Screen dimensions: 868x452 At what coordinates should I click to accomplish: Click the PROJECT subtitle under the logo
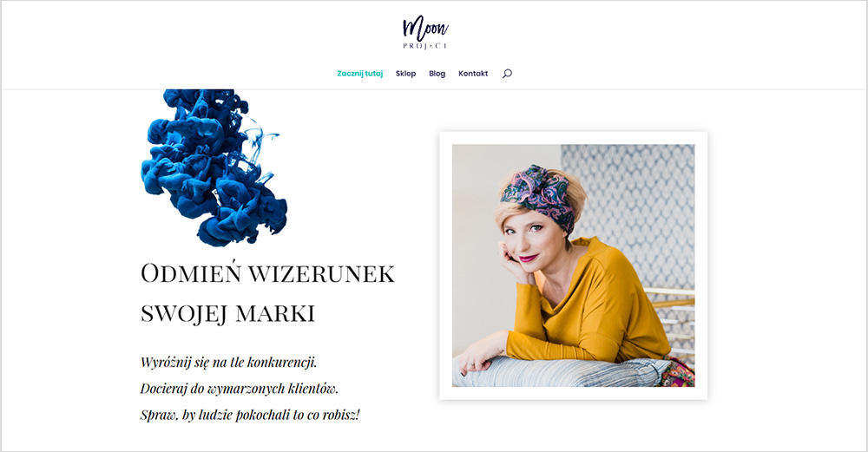click(425, 46)
